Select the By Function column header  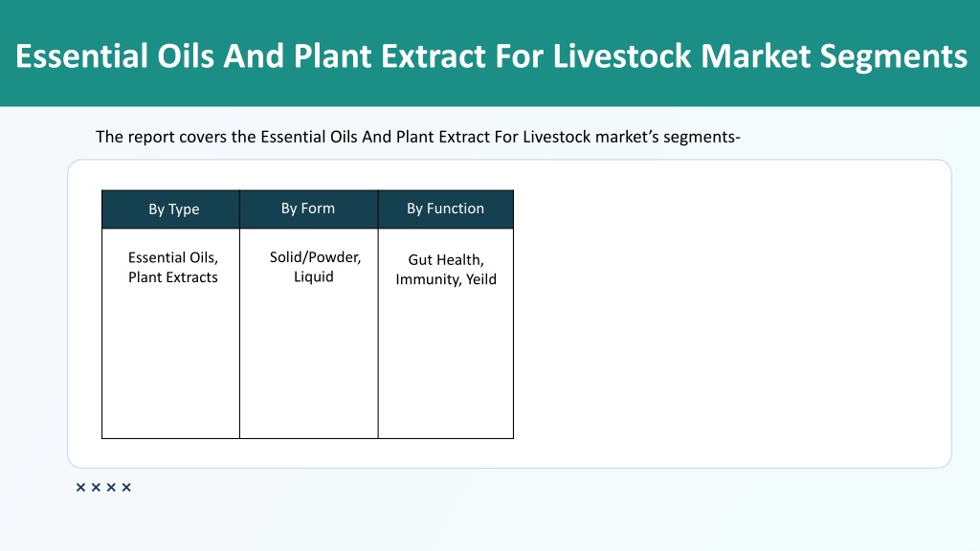446,209
